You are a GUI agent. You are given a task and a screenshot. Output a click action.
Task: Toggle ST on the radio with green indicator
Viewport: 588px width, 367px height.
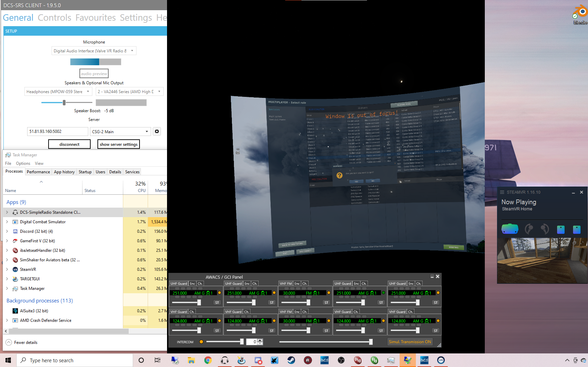pyautogui.click(x=381, y=302)
